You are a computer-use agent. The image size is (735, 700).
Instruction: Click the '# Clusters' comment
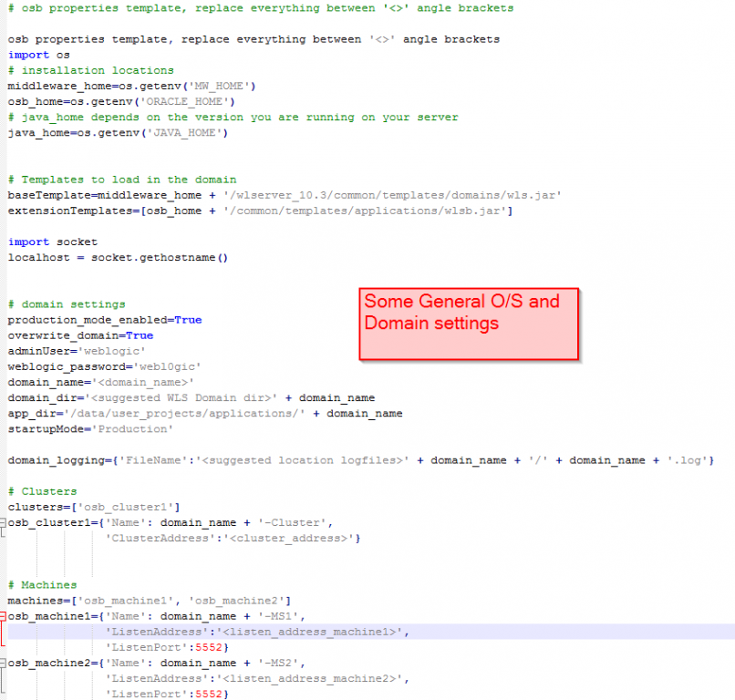pos(42,491)
